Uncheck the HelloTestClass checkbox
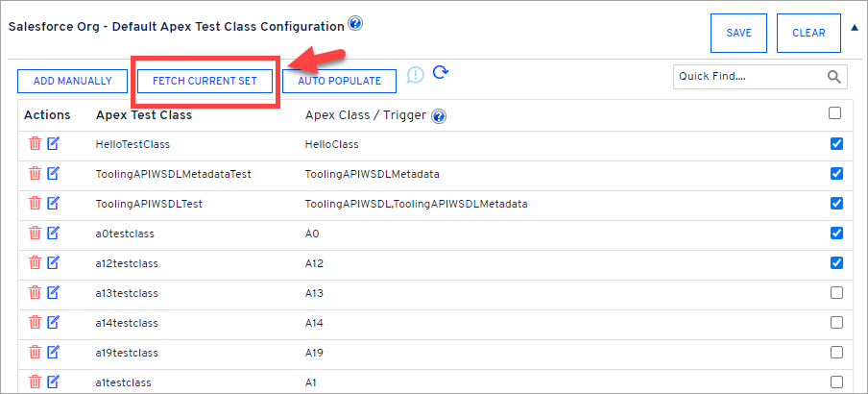 coord(834,144)
